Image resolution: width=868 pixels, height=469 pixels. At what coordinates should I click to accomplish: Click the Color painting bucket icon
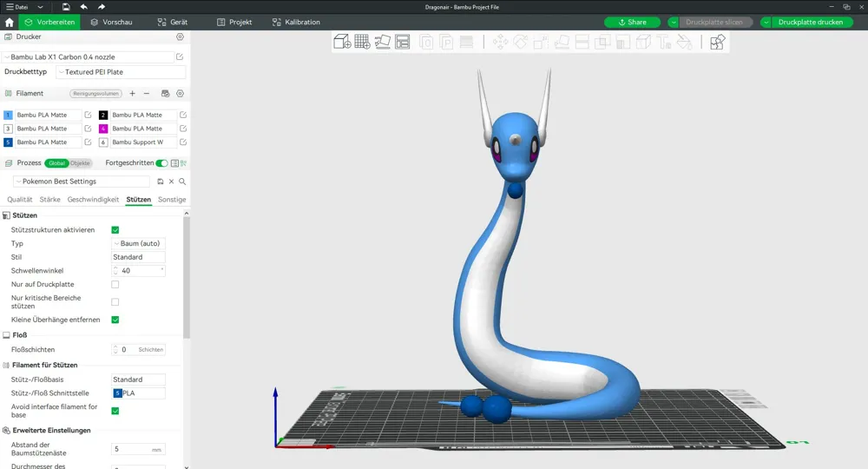[x=684, y=42]
